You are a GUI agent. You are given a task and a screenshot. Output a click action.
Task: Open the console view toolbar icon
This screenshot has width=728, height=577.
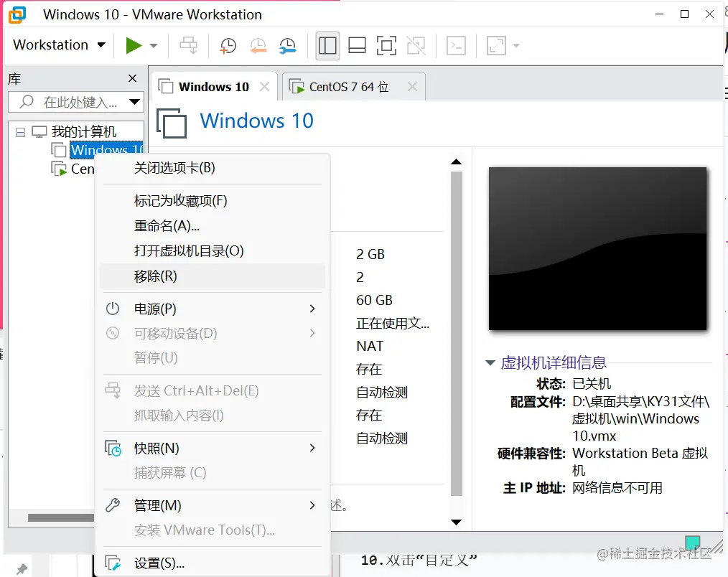456,45
